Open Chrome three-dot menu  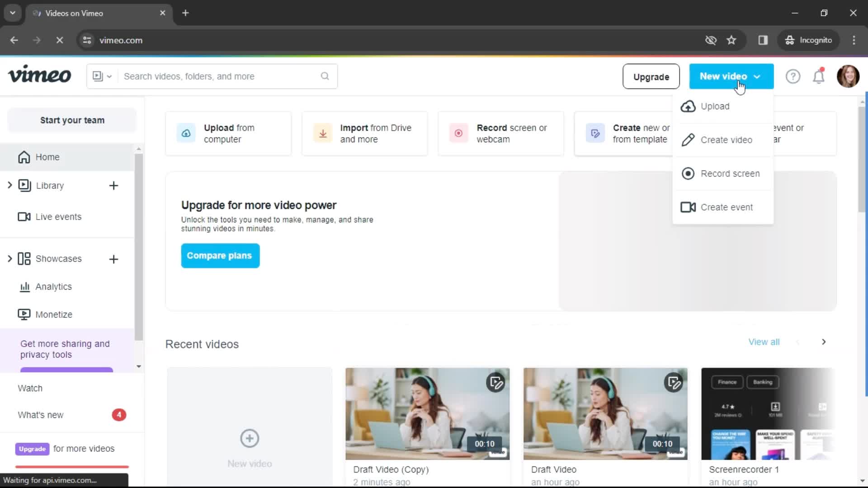click(854, 40)
